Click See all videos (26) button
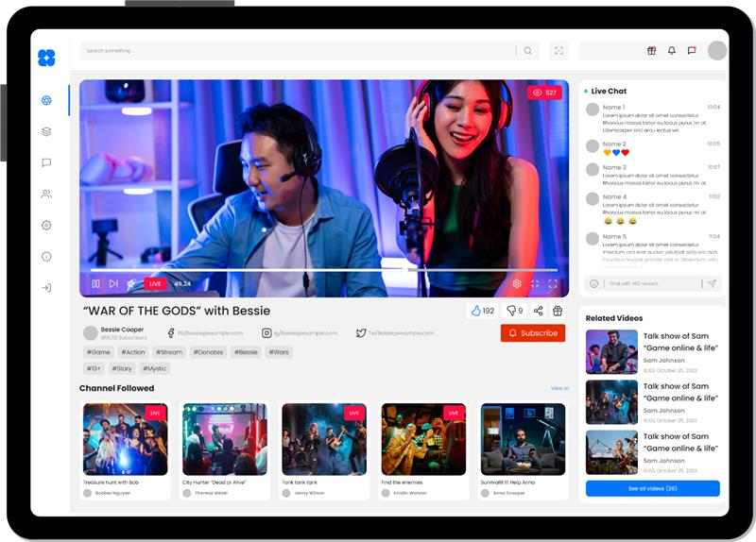756x542 pixels. click(x=653, y=488)
